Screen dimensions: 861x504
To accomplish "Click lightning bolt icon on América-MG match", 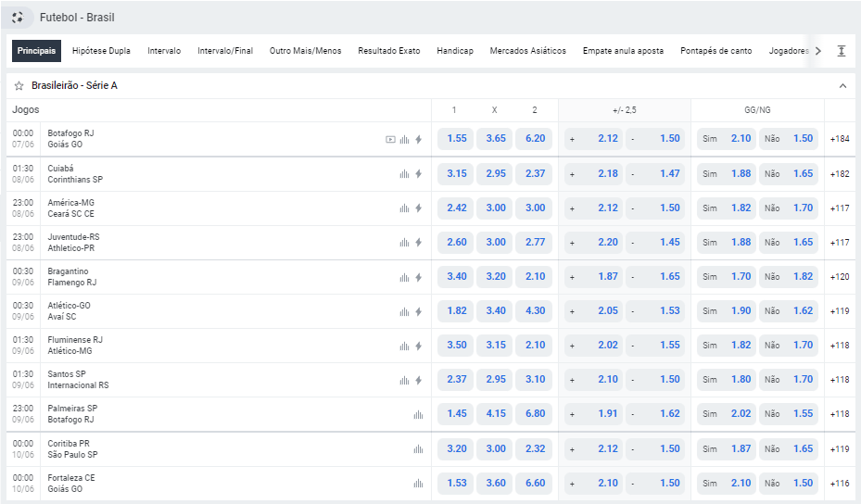I will click(418, 208).
